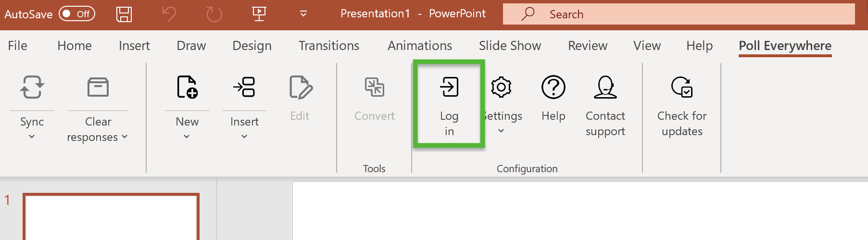Go to the Design tab
Viewport: 868px width, 240px height.
pos(252,46)
